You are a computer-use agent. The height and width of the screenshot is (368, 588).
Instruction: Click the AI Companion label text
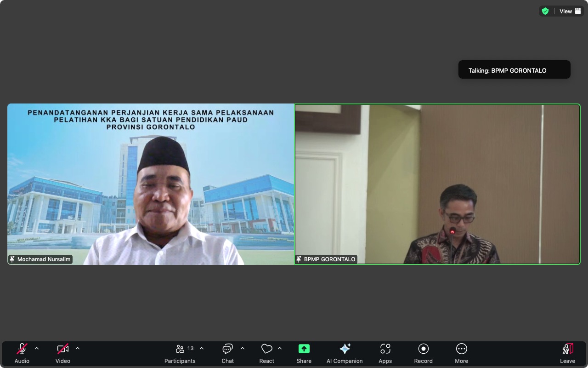point(345,361)
